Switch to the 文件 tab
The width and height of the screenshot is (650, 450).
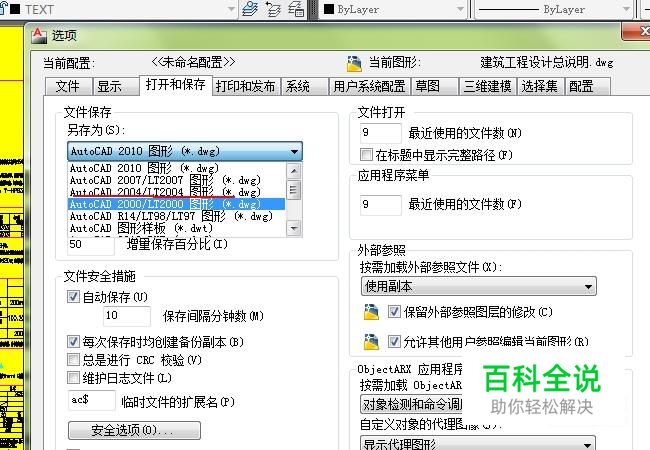pyautogui.click(x=68, y=86)
